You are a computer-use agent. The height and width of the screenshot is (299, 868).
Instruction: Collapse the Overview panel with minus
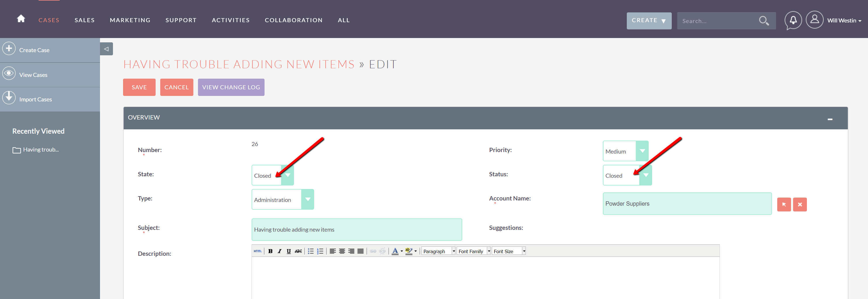click(x=830, y=119)
